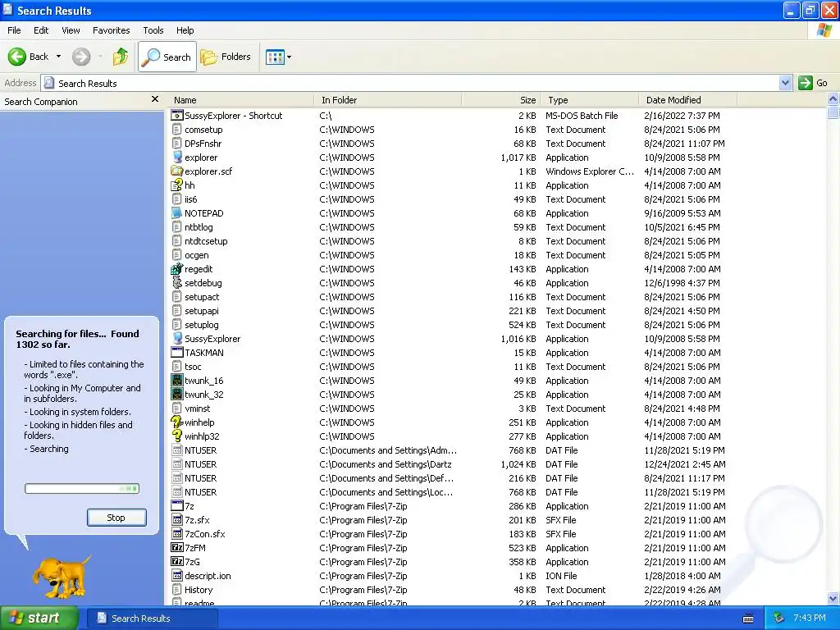Viewport: 840px width, 630px height.
Task: Select the 7z.sfx file icon
Action: point(177,519)
